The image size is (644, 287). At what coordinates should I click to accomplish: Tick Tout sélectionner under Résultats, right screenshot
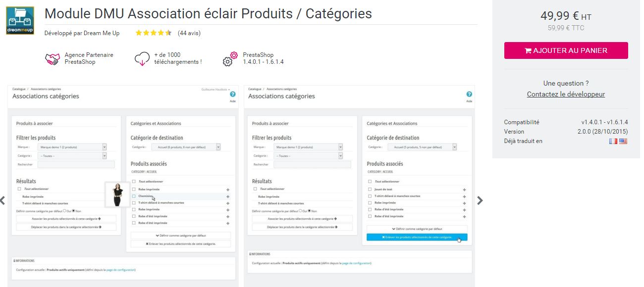(255, 189)
